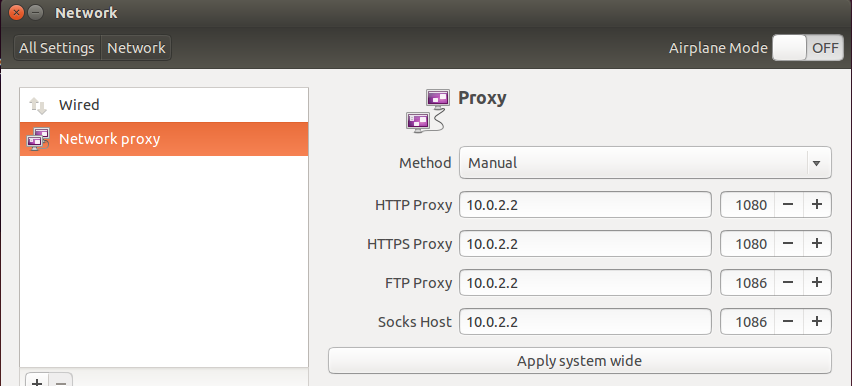Click the Socks Host port field 1086

click(748, 322)
